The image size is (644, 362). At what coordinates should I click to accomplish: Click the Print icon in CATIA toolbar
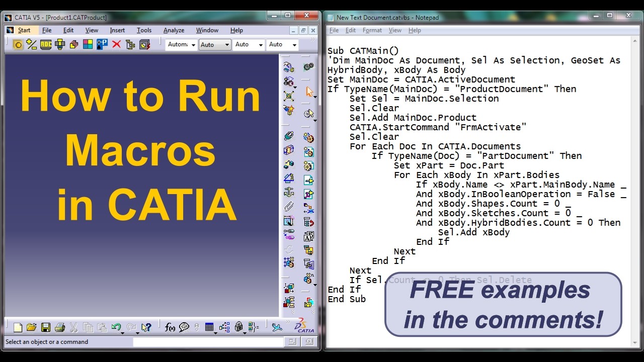tap(59, 328)
